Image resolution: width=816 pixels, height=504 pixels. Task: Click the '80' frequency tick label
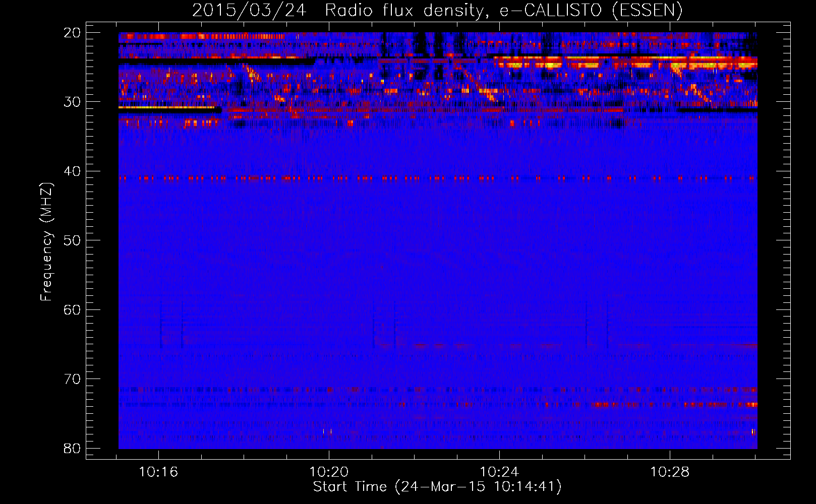72,448
